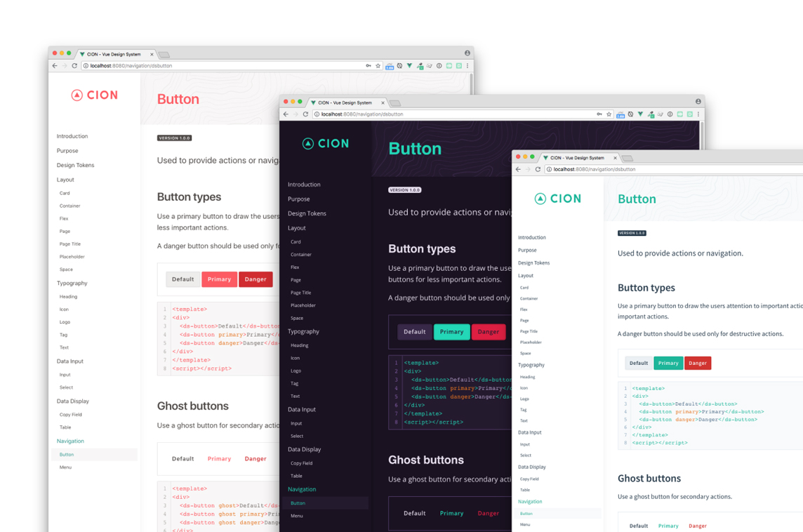This screenshot has width=803, height=532.
Task: Click the VERSION 1.0.0 badge in the dark-themed window
Action: coord(404,190)
